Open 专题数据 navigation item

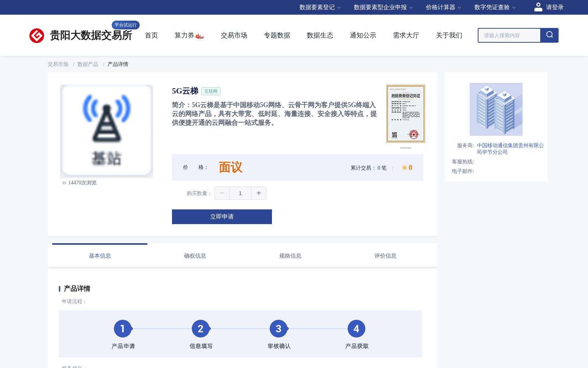pyautogui.click(x=277, y=35)
